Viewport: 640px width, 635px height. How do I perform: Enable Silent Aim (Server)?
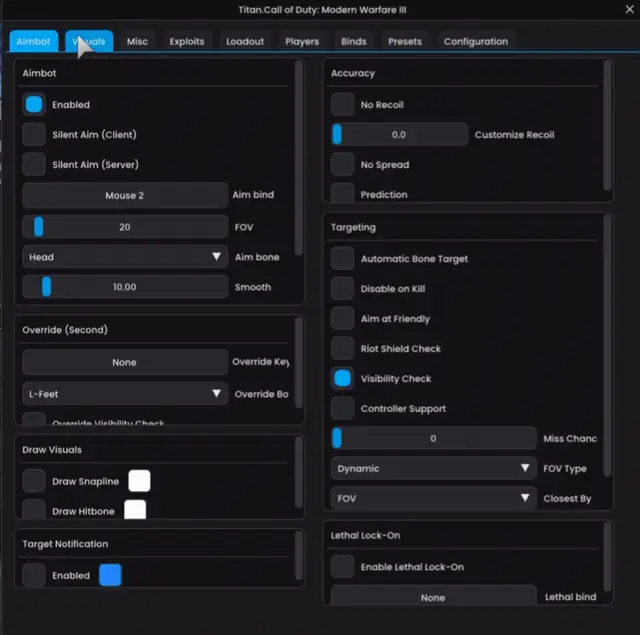(x=34, y=164)
